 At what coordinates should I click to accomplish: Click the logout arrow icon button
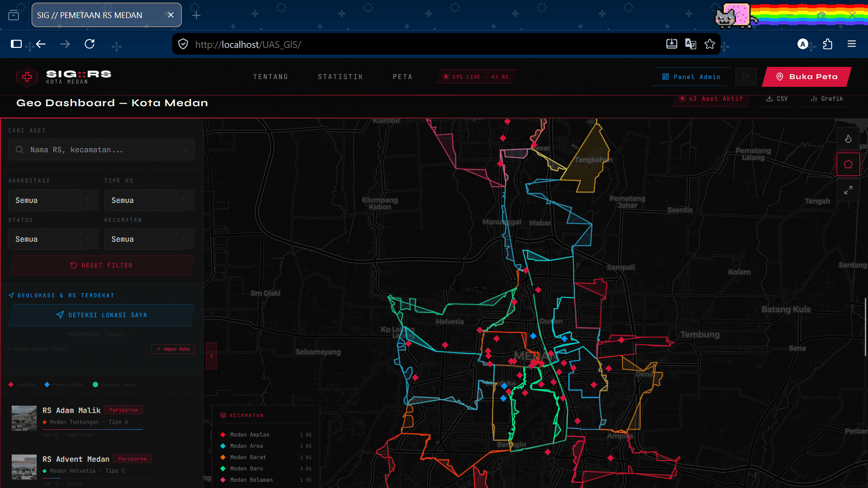746,77
